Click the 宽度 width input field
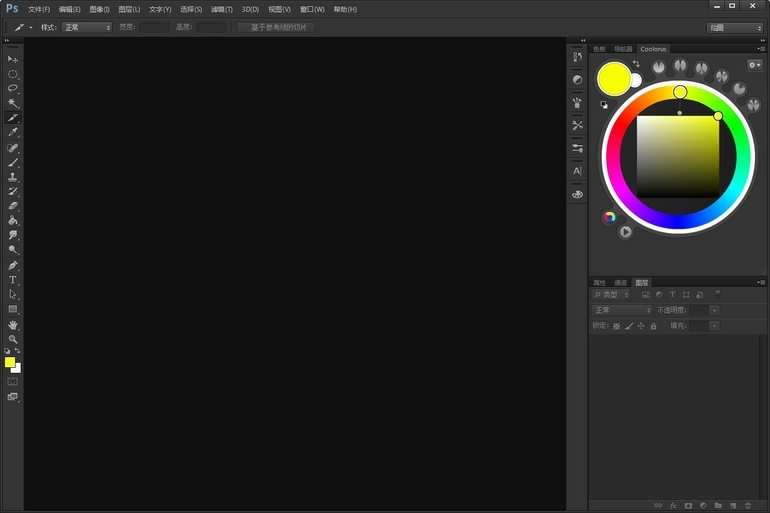Image resolution: width=770 pixels, height=513 pixels. (155, 27)
